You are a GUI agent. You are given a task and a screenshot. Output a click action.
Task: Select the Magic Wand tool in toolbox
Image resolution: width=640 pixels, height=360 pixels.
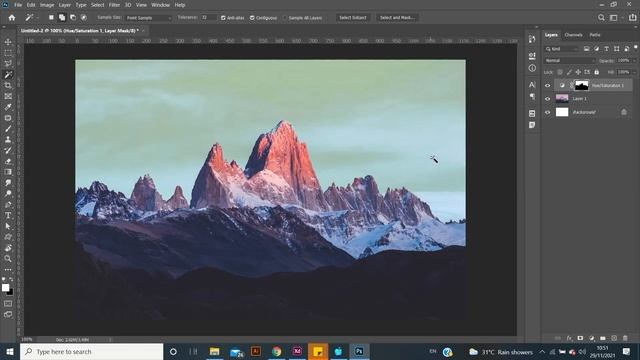click(8, 74)
